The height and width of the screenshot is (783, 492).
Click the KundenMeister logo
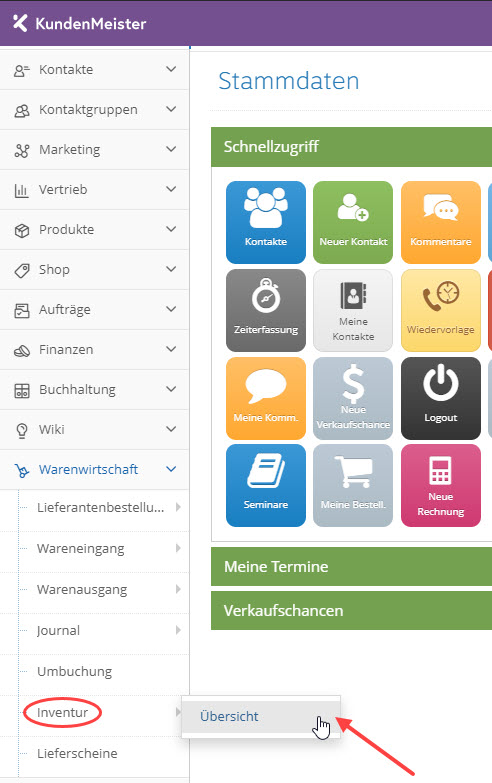[x=79, y=23]
